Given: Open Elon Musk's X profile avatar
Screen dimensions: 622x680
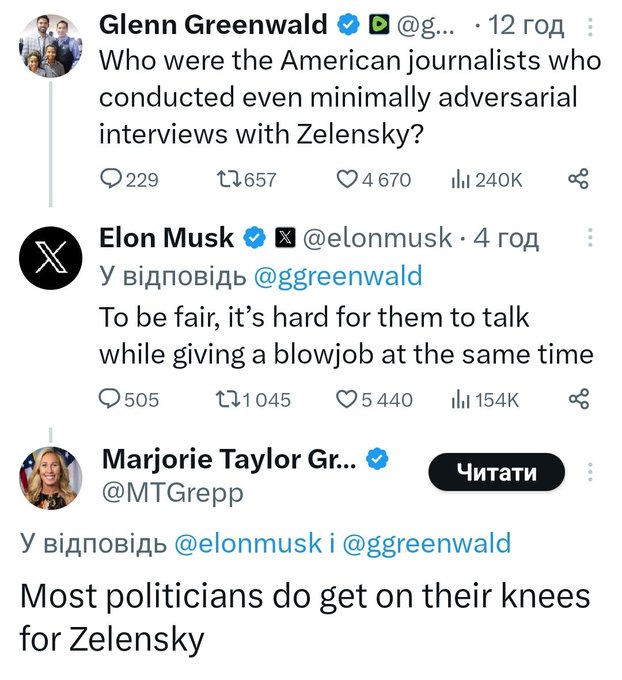Looking at the screenshot, I should point(50,258).
